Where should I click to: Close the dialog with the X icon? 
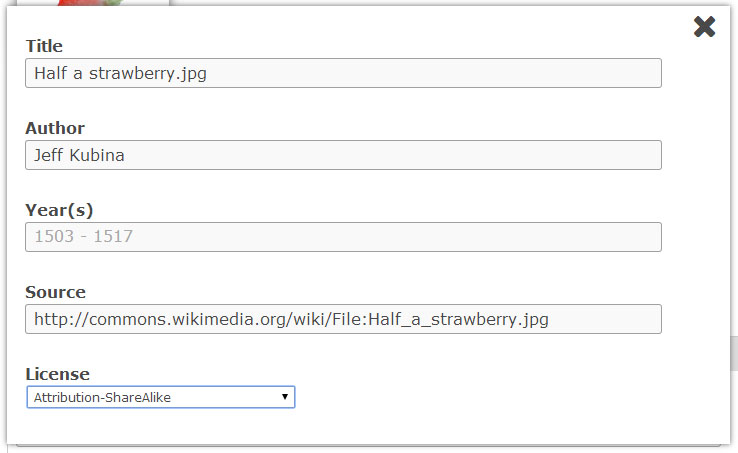(704, 27)
